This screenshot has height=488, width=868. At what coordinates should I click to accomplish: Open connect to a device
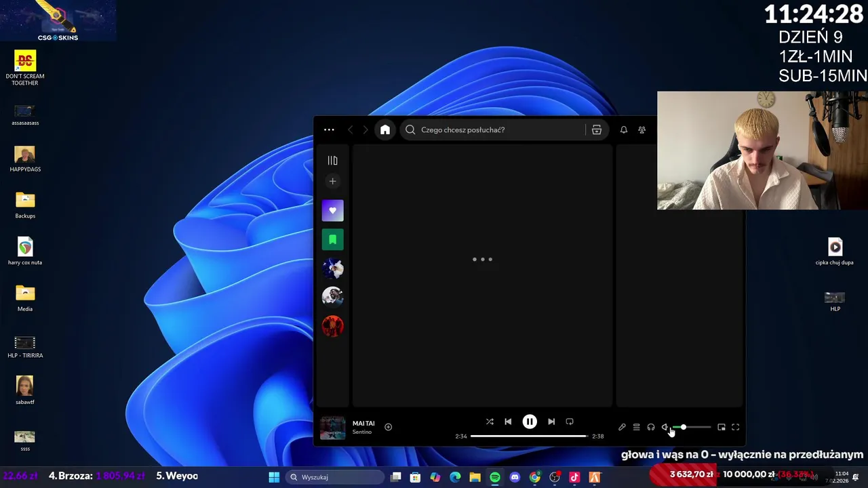coord(650,427)
